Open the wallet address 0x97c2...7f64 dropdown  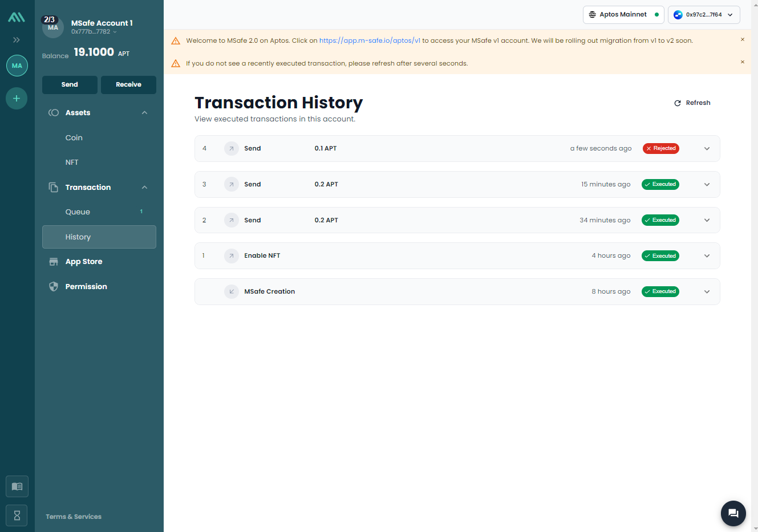point(704,15)
